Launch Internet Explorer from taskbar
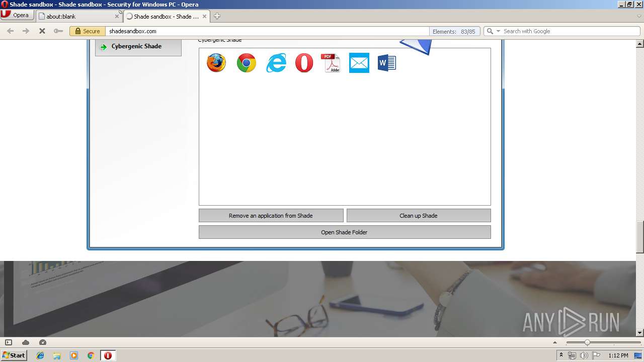The height and width of the screenshot is (362, 644). tap(40, 355)
